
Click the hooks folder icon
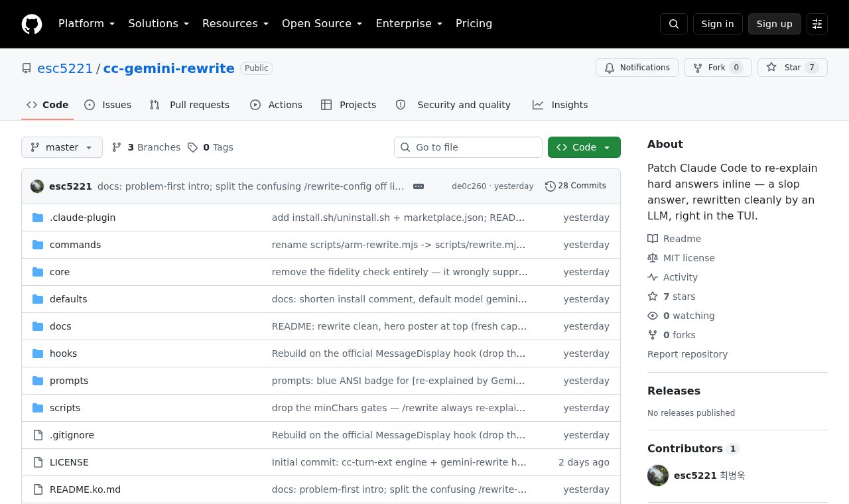coord(38,353)
